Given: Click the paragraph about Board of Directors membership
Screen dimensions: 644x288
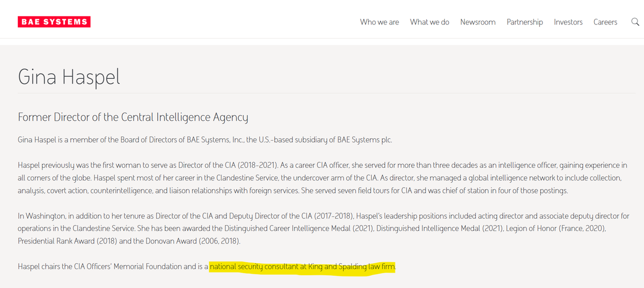Looking at the screenshot, I should (205, 140).
